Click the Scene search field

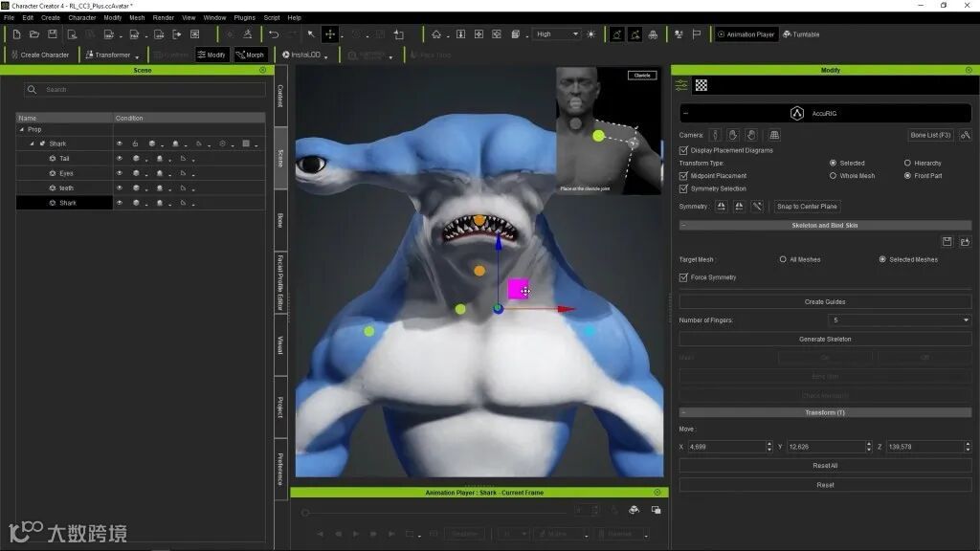[145, 89]
